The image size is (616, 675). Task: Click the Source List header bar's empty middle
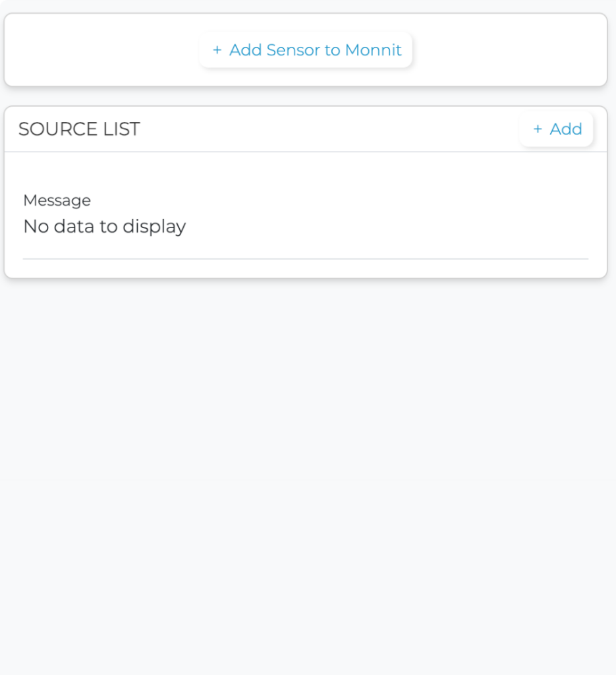329,129
